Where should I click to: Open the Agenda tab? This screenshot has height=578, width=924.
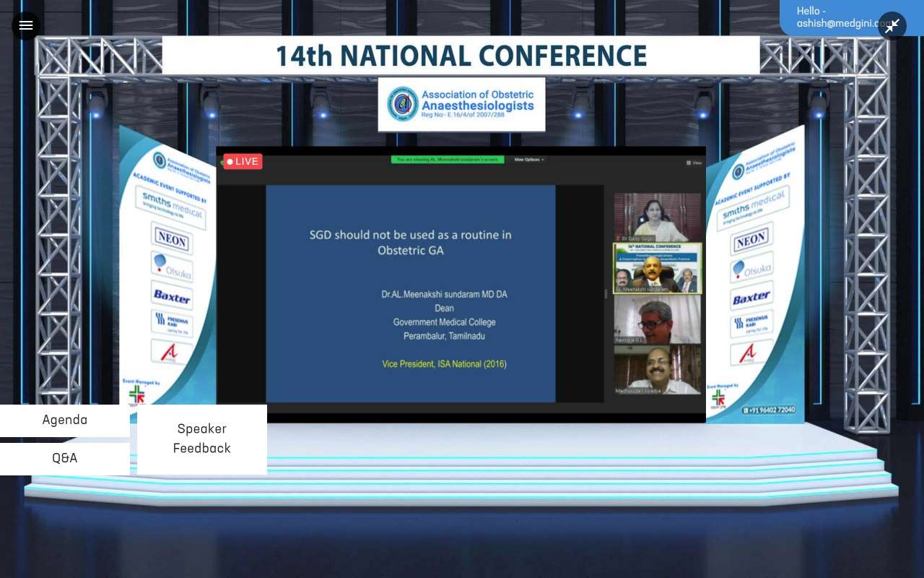pos(65,420)
